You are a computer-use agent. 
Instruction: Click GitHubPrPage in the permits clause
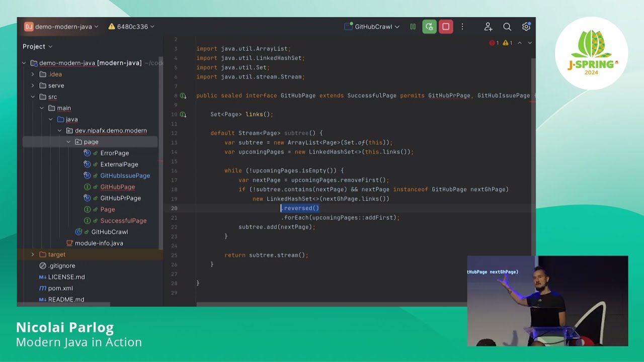coord(449,96)
